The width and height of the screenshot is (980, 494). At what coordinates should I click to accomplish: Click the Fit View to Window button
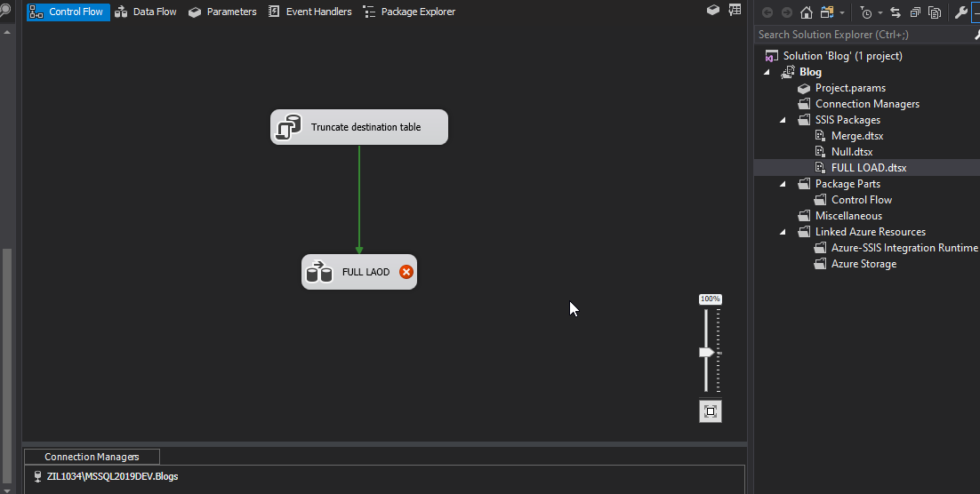click(710, 411)
